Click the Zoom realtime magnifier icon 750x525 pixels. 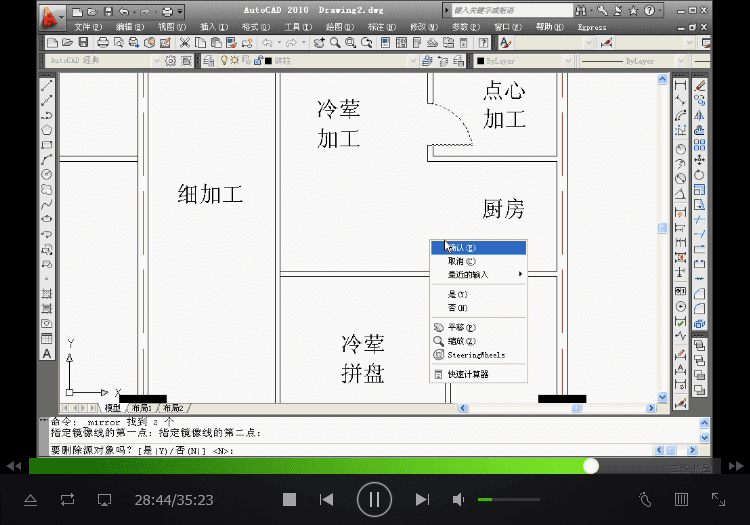coord(335,43)
